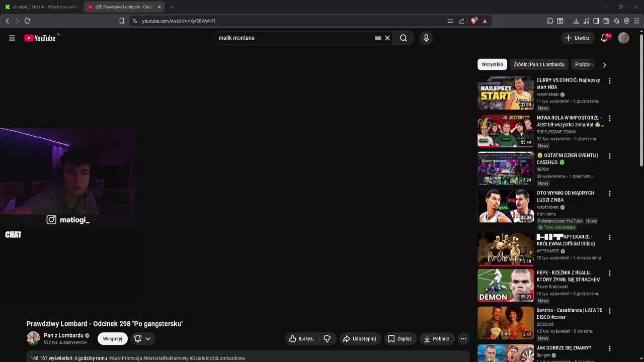Open the Leo AI sparkle icon
The image size is (644, 362).
616,21
